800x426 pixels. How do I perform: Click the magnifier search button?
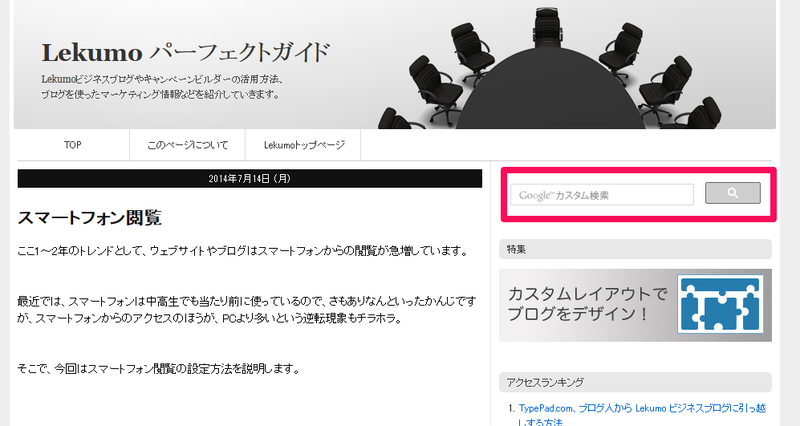733,193
